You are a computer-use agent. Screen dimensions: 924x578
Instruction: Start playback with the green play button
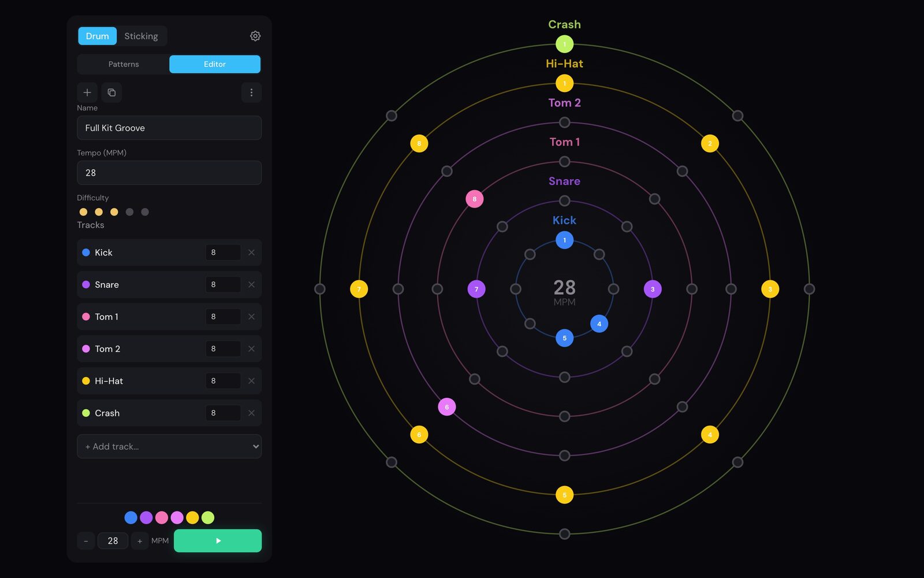coord(218,540)
